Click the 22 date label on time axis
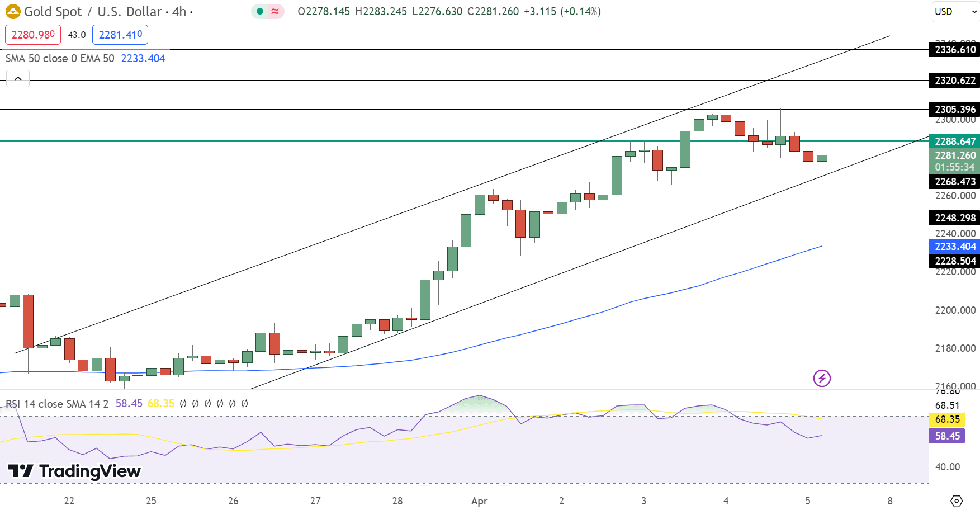Image resolution: width=980 pixels, height=510 pixels. coord(69,501)
